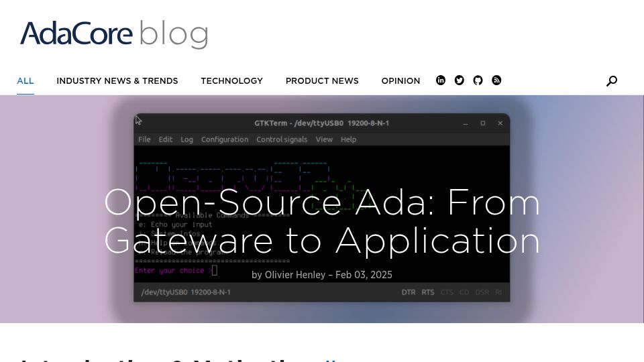Click the GTKTerm screenshot title bar text

[x=321, y=123]
